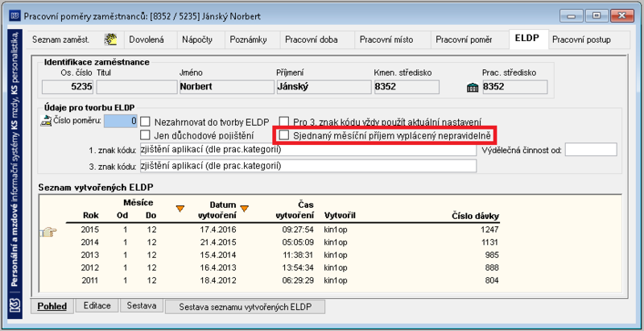The image size is (644, 331).
Task: Click the yellow employee search icon tab
Action: [x=110, y=39]
